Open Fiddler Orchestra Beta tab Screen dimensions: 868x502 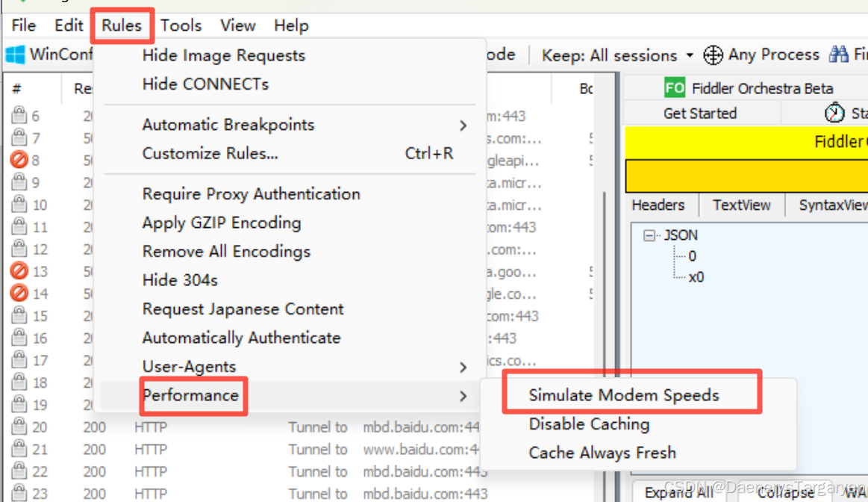749,88
